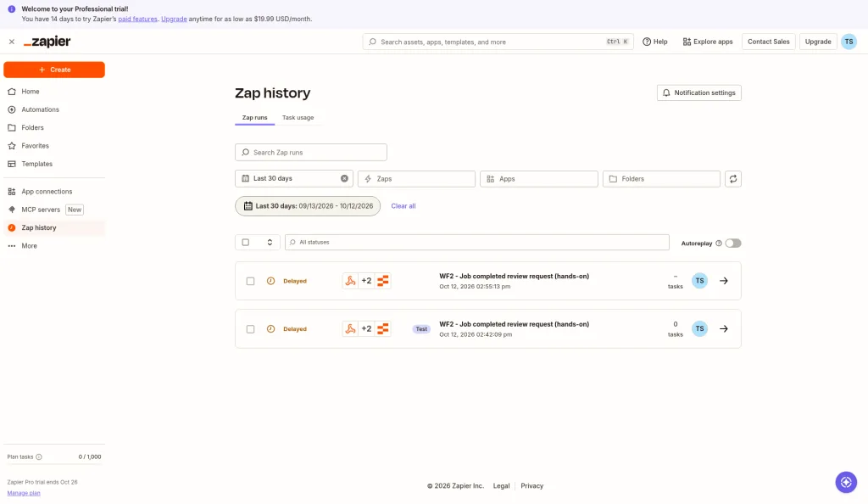Viewport: 868px width, 504px height.
Task: Toggle the Autoreplay switch
Action: [733, 244]
